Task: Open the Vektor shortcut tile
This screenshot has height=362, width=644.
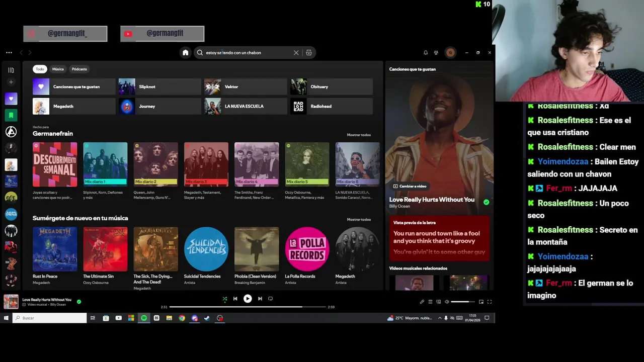Action: tap(246, 86)
